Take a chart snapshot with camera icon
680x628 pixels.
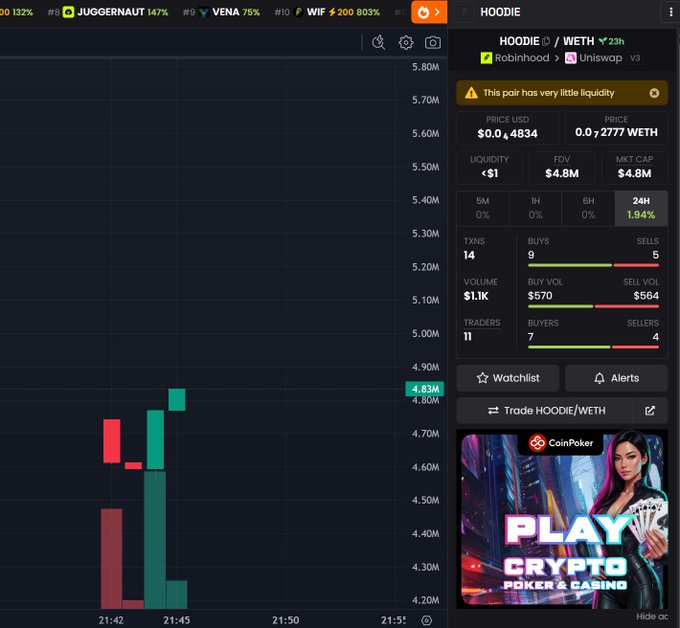click(432, 43)
